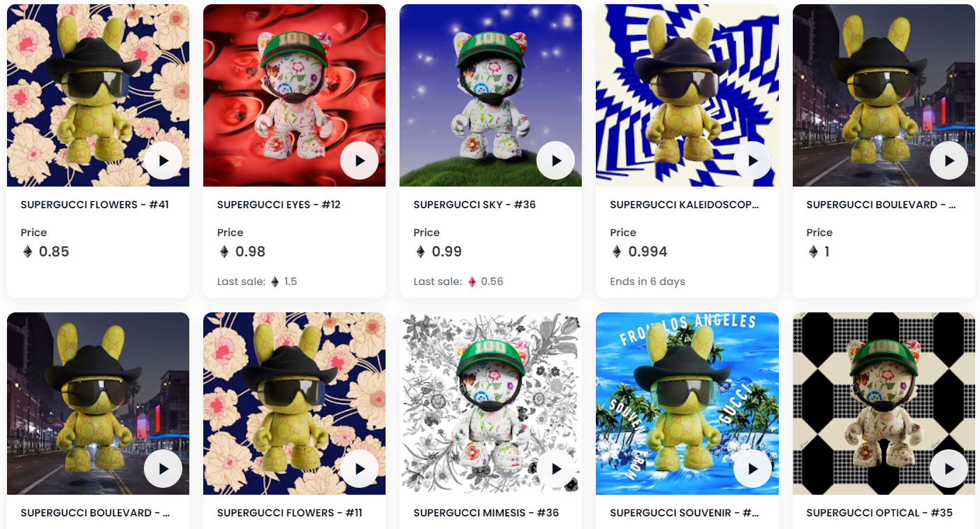Click the pink Ethereum icon in last sale 0.56
The image size is (980, 529).
click(x=472, y=282)
